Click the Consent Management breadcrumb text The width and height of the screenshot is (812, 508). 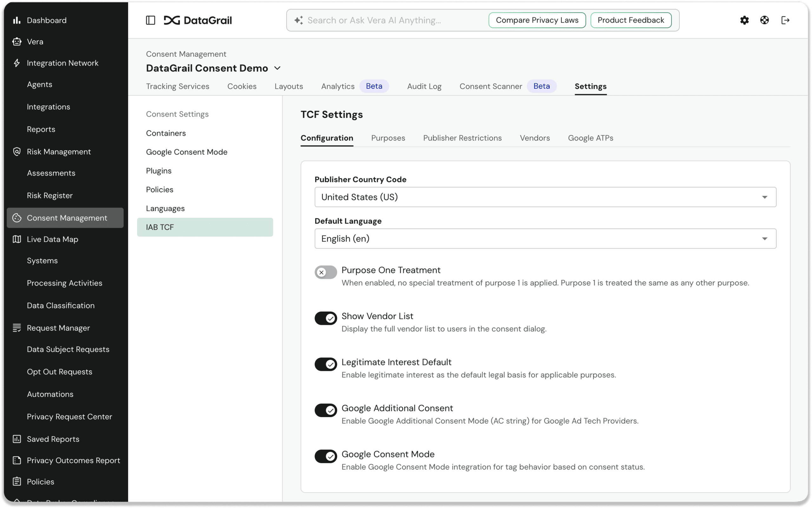[x=186, y=54]
